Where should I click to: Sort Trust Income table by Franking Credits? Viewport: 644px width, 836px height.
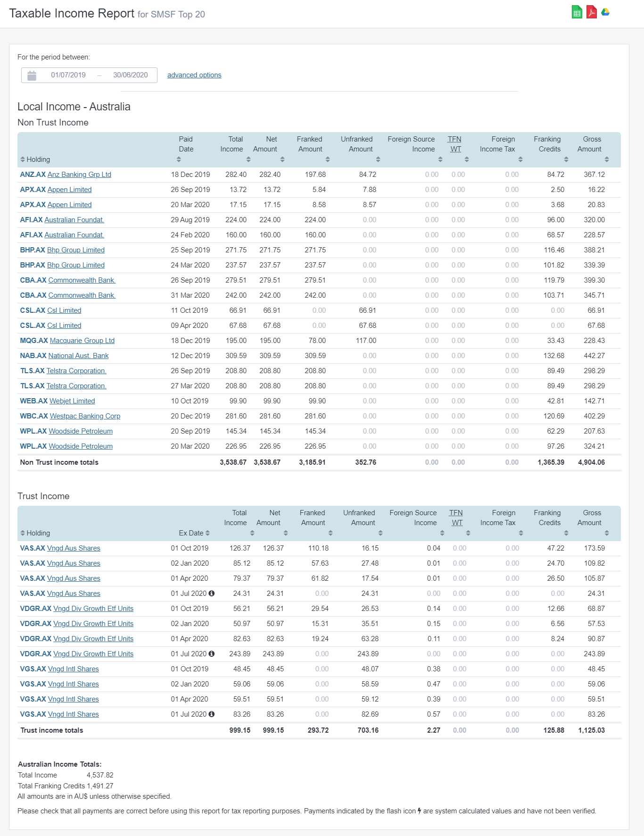tap(566, 533)
